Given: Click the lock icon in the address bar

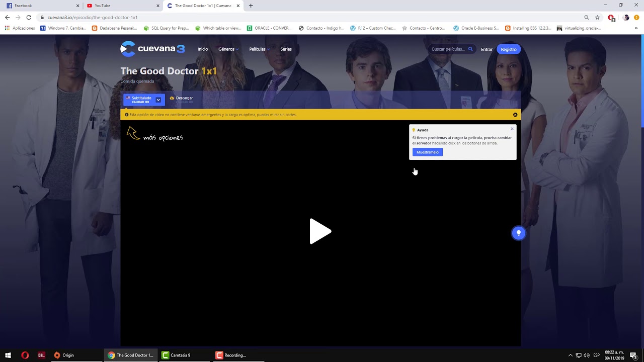Looking at the screenshot, I should point(42,18).
